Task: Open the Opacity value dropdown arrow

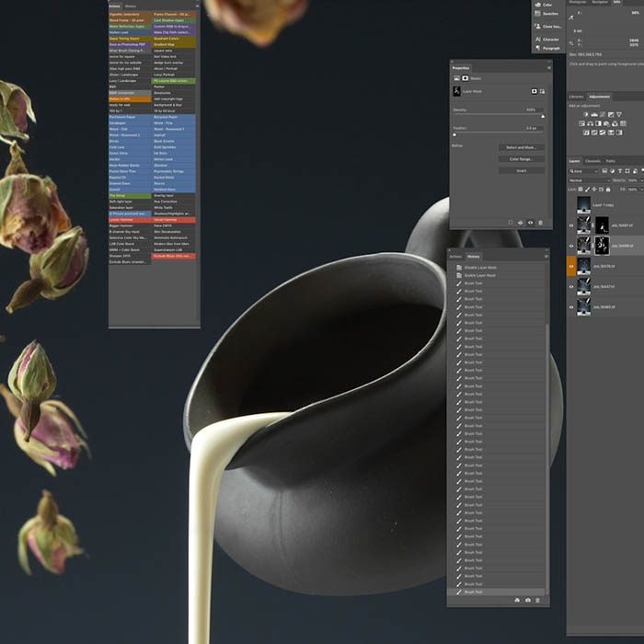Action: [x=641, y=180]
